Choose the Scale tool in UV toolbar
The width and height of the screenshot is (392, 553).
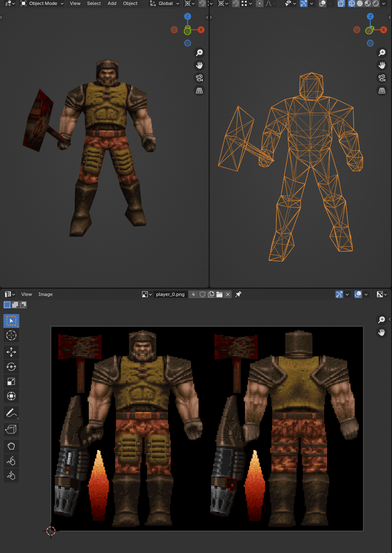point(11,382)
